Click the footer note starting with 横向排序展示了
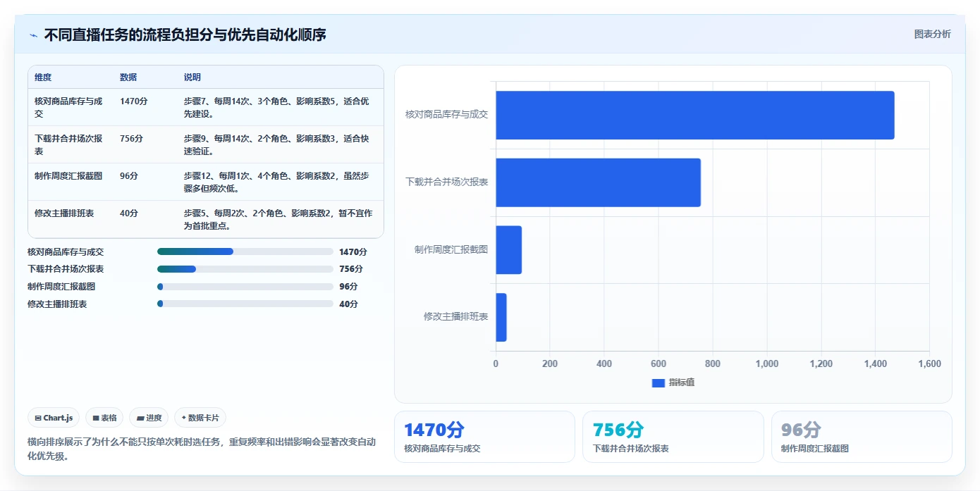980x491 pixels. click(x=202, y=449)
